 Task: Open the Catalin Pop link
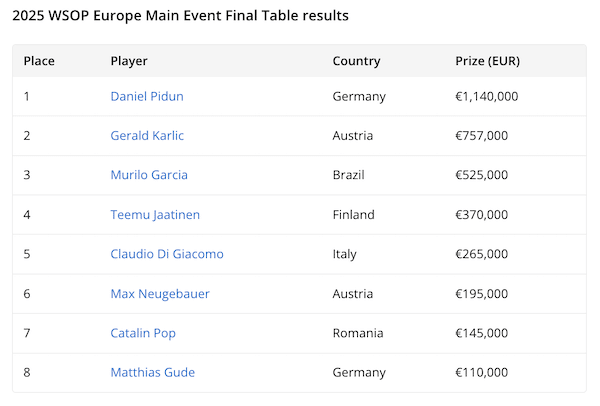click(142, 333)
